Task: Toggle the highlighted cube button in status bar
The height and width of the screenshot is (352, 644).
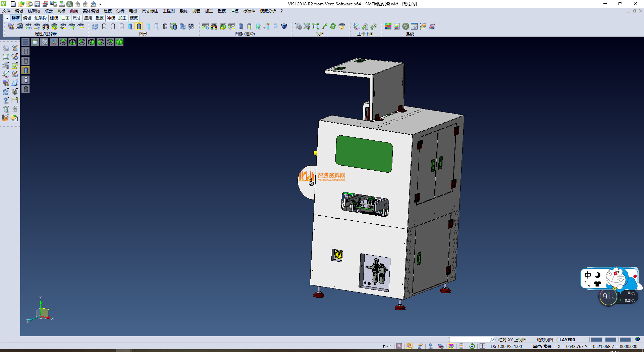Action: pos(451,346)
